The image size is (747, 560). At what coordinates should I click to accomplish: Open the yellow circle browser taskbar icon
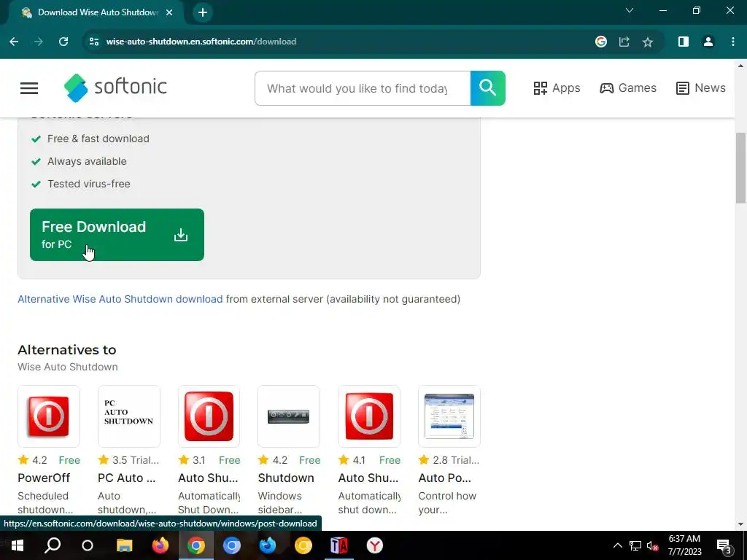pyautogui.click(x=303, y=545)
